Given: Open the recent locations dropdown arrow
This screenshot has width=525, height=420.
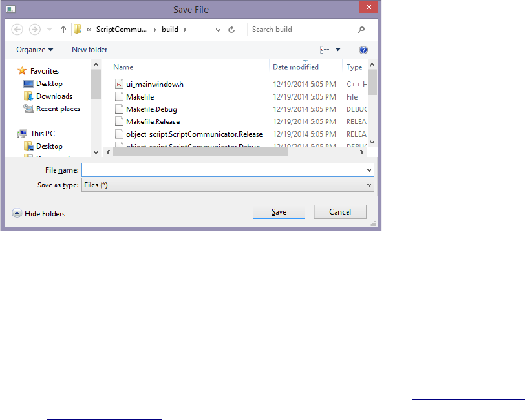Looking at the screenshot, I should [49, 30].
